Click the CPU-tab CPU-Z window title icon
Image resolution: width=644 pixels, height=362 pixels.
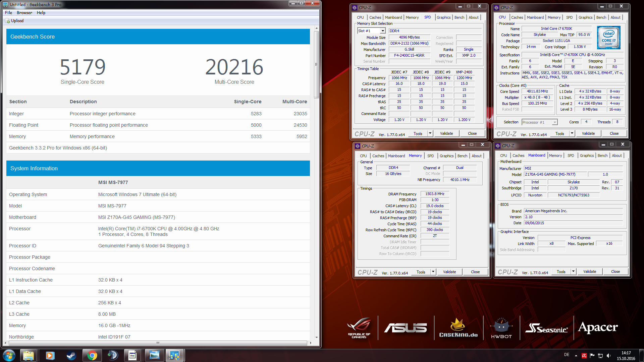point(496,7)
